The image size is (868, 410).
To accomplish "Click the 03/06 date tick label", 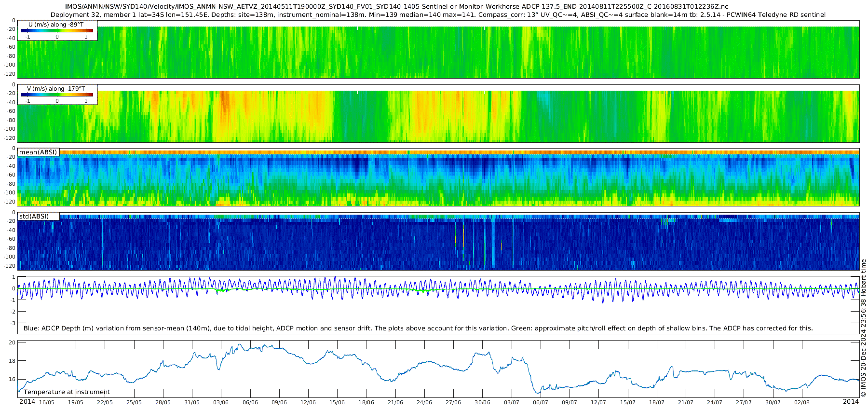I will click(221, 402).
